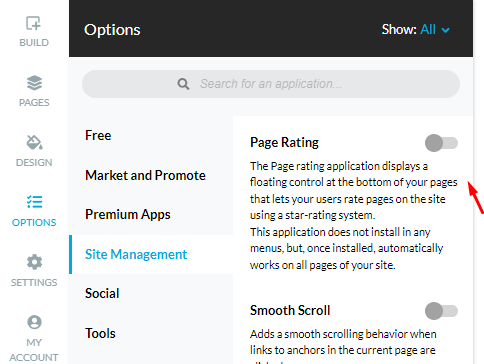484x364 pixels.
Task: Open the Settings gear icon
Action: click(x=34, y=262)
